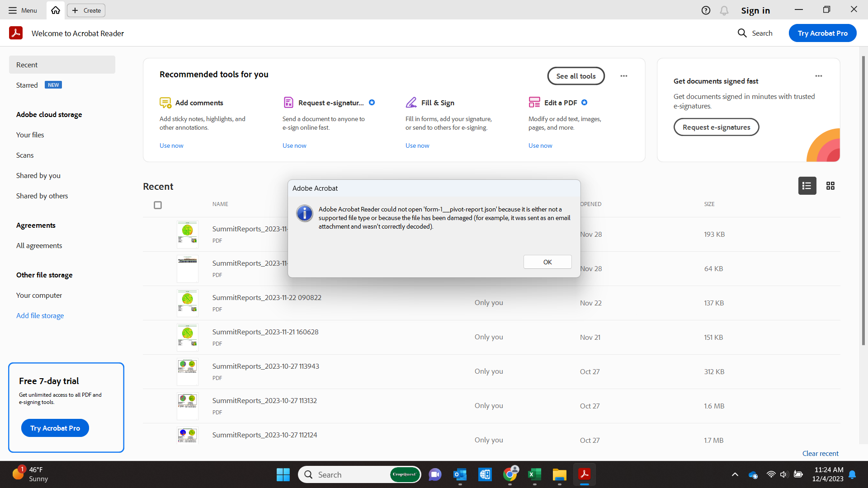Open the hamburger Menu
Viewport: 868px width, 488px height.
pos(23,10)
